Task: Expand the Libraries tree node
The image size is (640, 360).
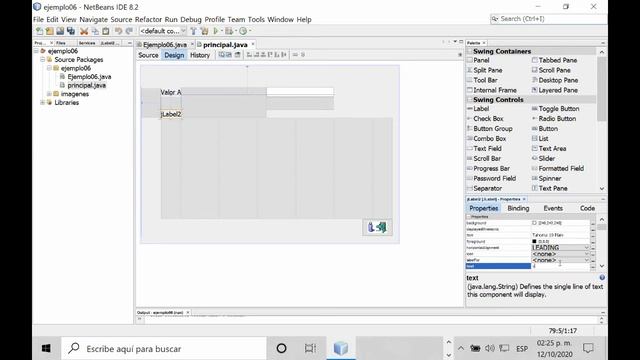Action: pos(42,102)
